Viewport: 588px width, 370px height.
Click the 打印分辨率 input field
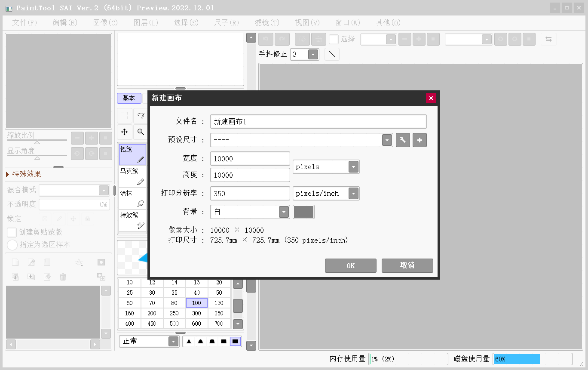coord(250,194)
